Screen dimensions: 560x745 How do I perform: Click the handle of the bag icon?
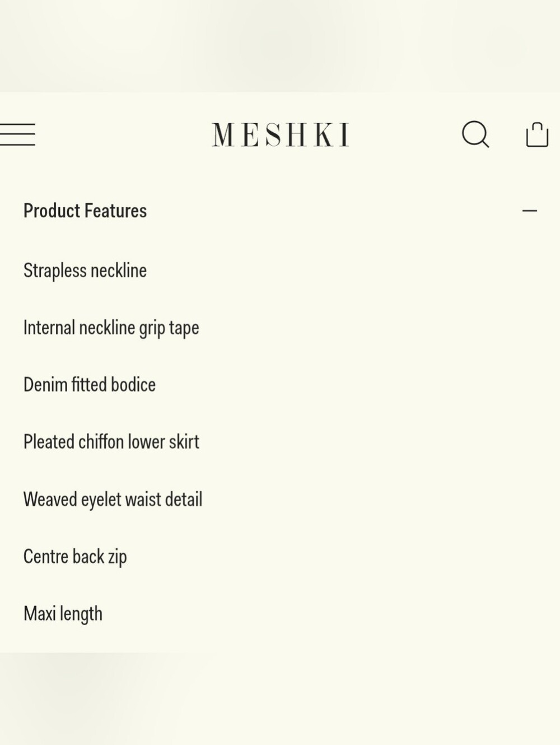pos(537,127)
